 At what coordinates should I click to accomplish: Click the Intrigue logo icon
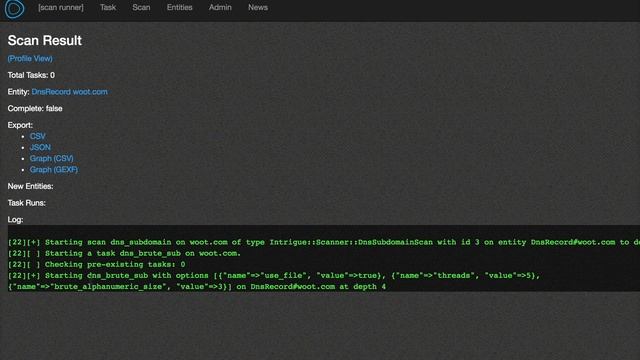14,9
